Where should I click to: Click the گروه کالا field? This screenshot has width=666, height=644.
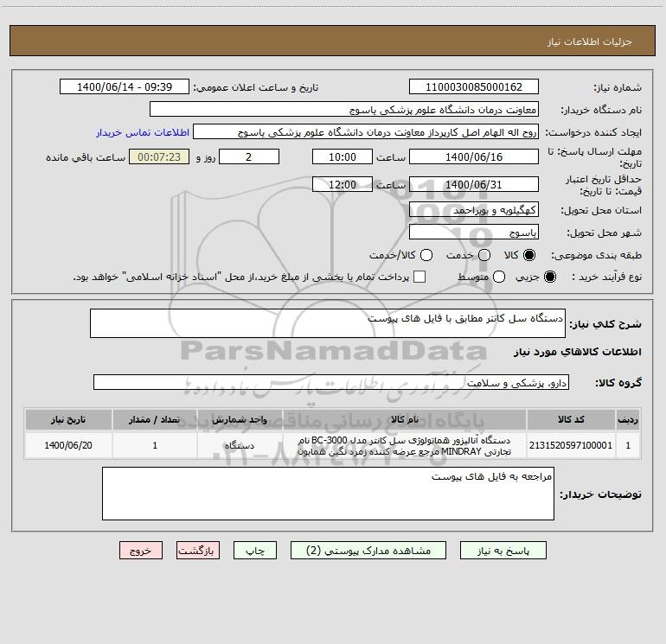coord(331,382)
